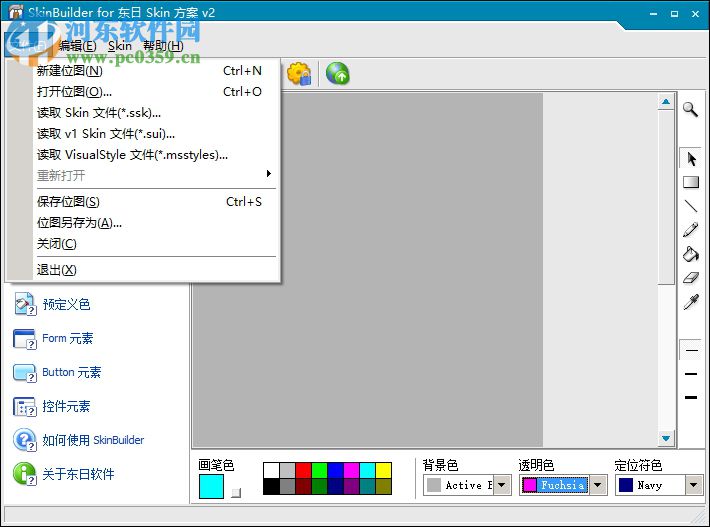
Task: Select 读取 v1 Skin 文件(*.sui)... entry
Action: 156,134
